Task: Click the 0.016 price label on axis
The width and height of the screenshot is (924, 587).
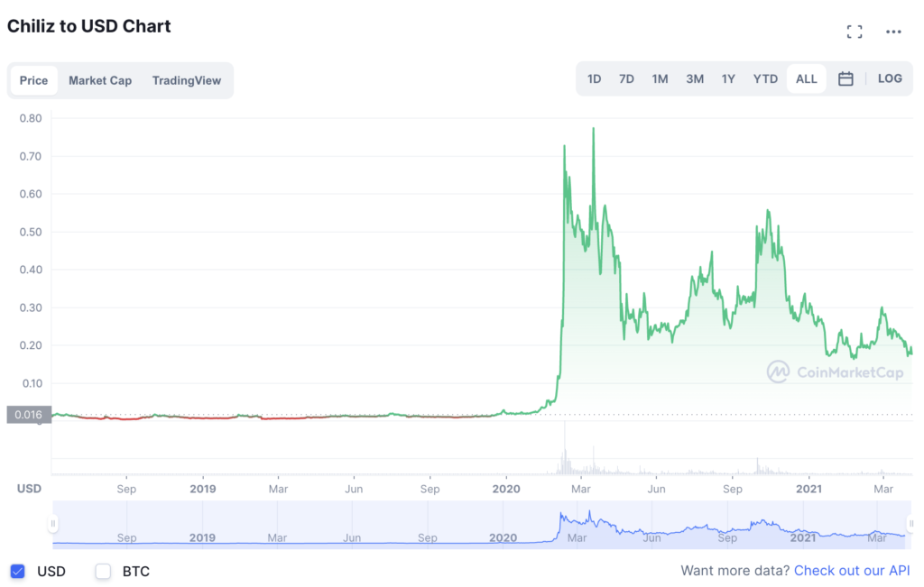Action: tap(29, 415)
